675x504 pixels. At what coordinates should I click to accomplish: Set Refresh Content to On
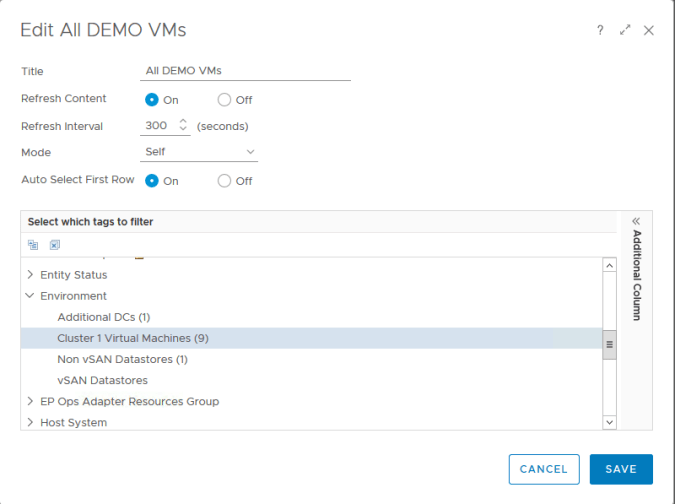(x=152, y=100)
